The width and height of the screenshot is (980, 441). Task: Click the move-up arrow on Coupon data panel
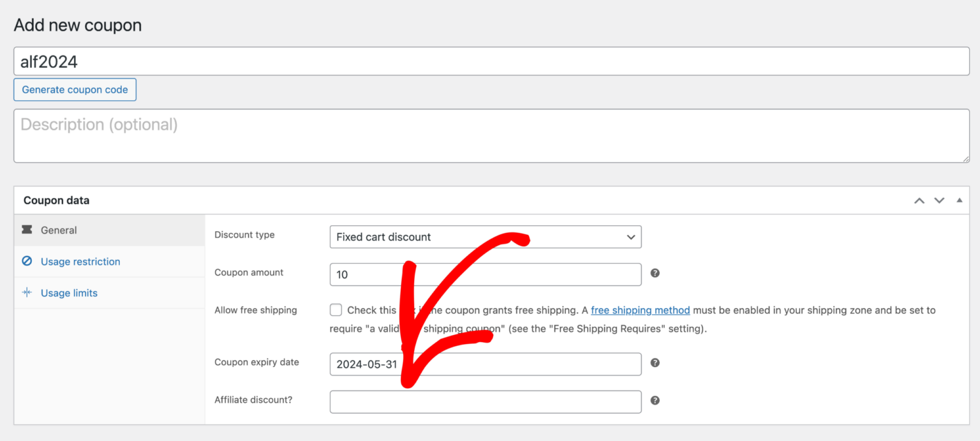click(919, 200)
